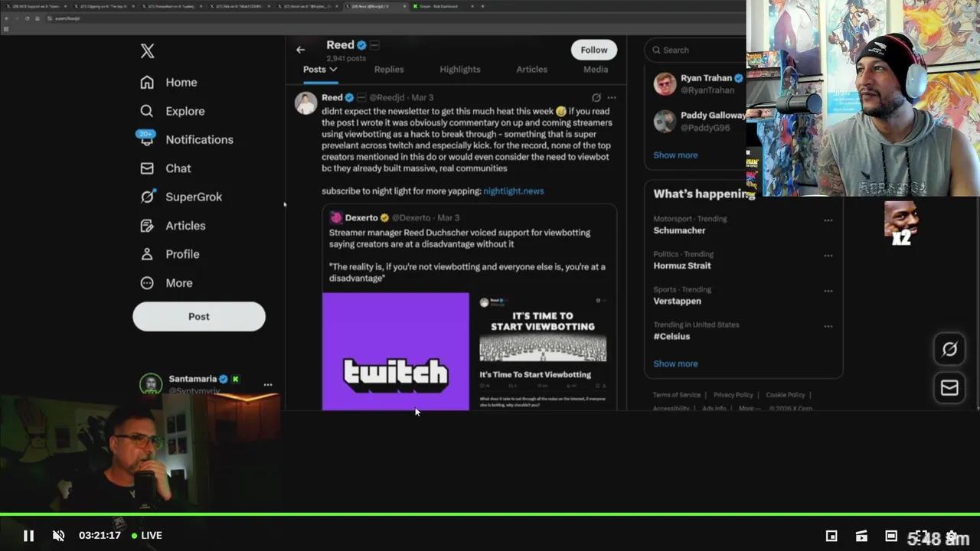The image size is (980, 551).
Task: Open the nightlight.news link
Action: [513, 191]
